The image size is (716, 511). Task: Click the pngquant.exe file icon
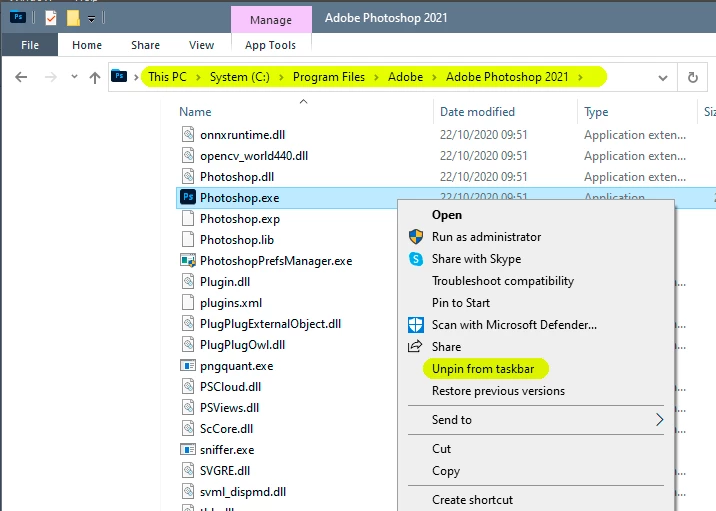pyautogui.click(x=188, y=365)
